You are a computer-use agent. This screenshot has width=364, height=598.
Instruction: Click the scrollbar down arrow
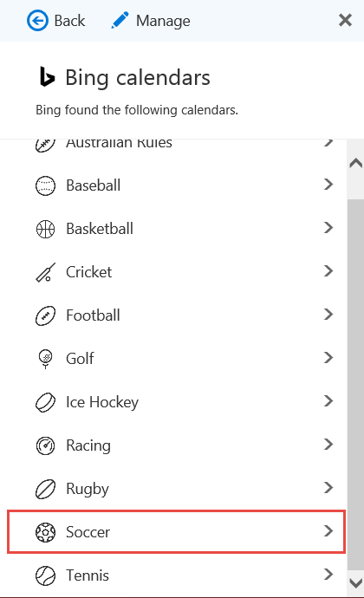[x=355, y=583]
